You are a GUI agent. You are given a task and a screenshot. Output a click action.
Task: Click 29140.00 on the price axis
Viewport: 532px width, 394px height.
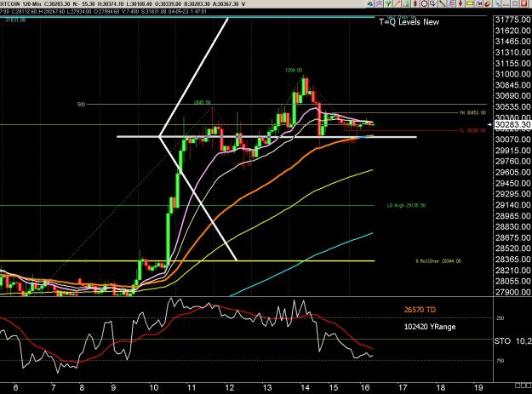[512, 205]
